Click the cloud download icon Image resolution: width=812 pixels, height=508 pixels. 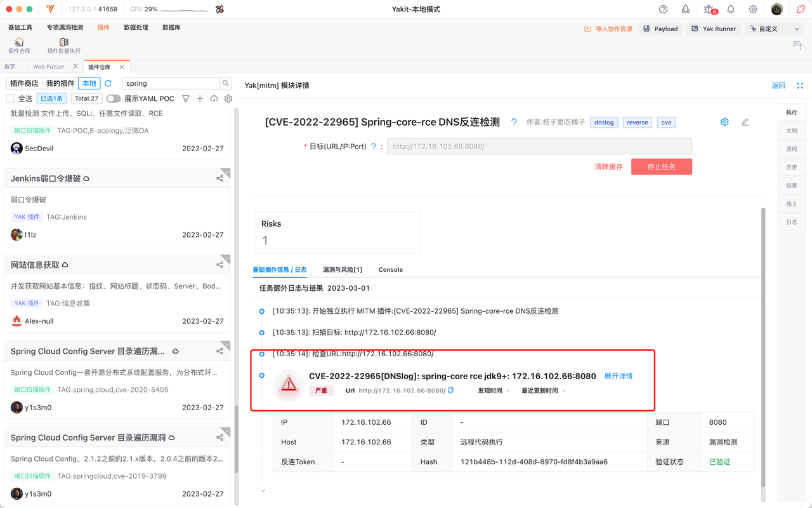(214, 98)
